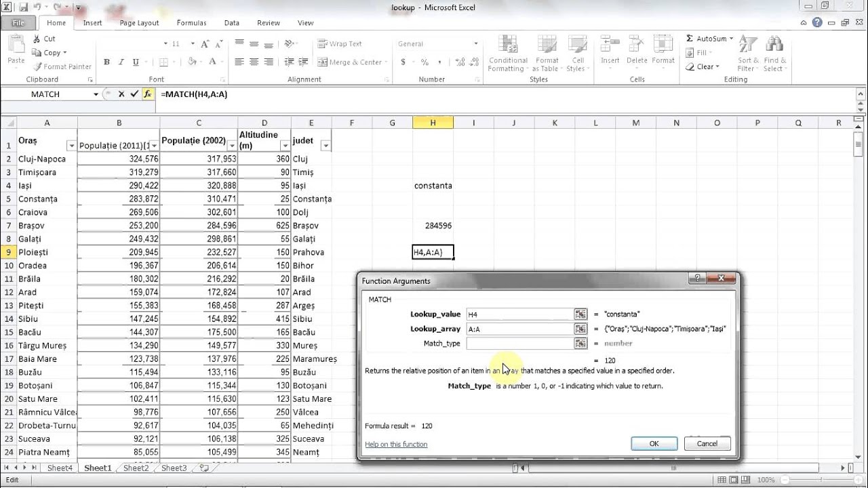Viewport: 868px width, 488px height.
Task: Click the AutoSum sigma icon
Action: point(690,39)
